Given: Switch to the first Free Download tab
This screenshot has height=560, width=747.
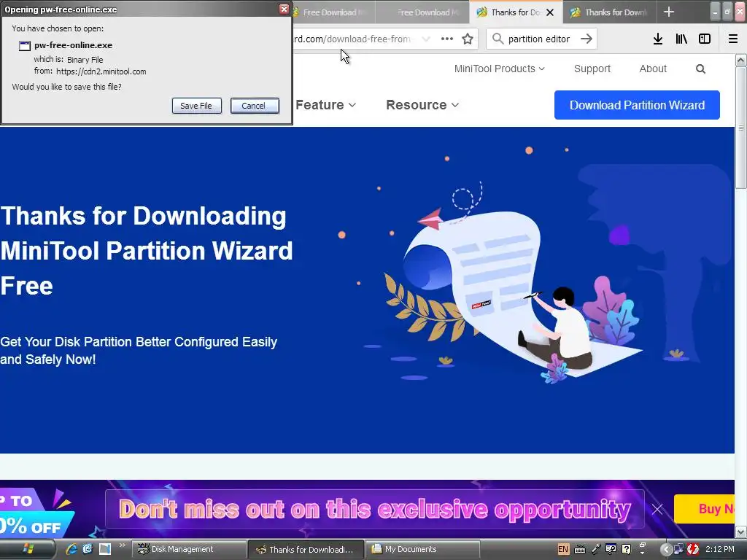Looking at the screenshot, I should click(x=334, y=12).
